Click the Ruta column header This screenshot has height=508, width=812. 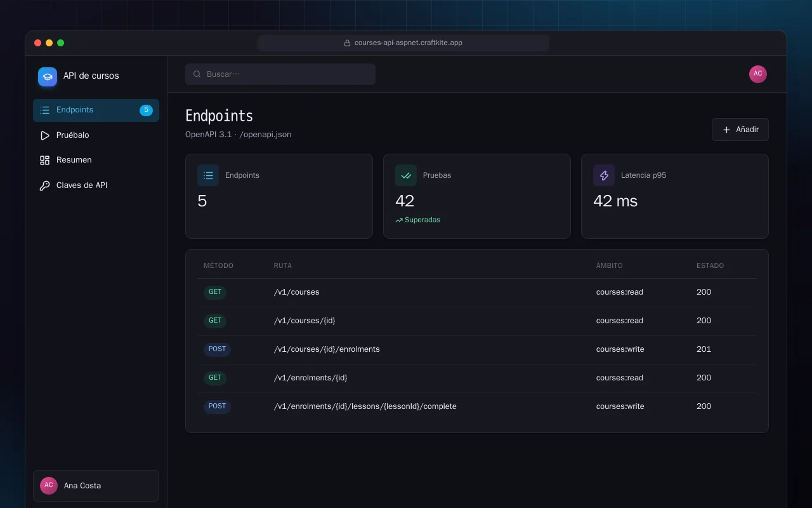(x=283, y=265)
